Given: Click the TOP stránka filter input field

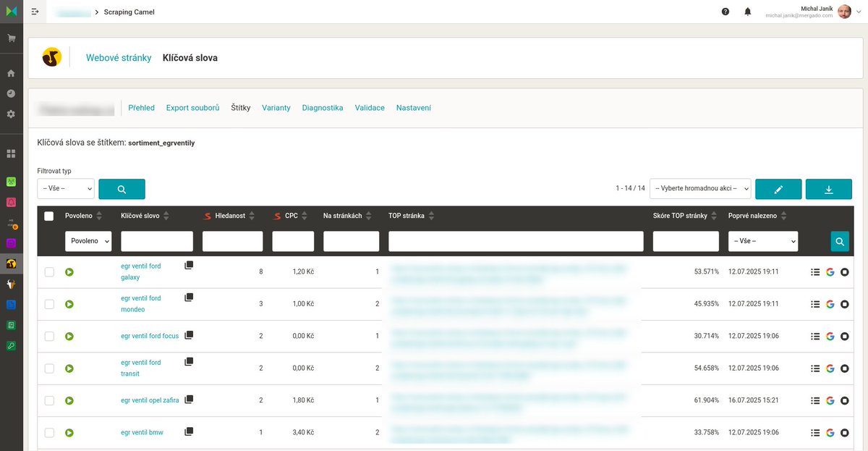Looking at the screenshot, I should (x=515, y=240).
